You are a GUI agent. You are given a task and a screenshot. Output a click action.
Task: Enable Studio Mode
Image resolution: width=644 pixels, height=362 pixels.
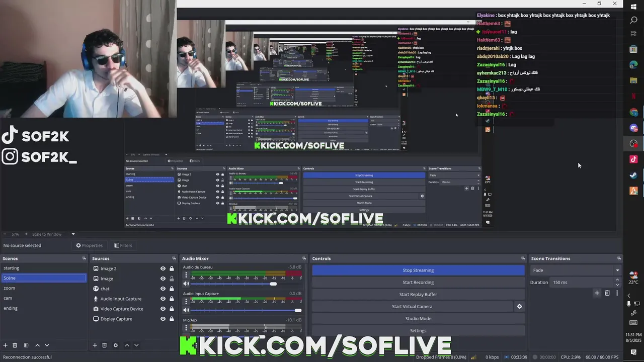pos(418,318)
